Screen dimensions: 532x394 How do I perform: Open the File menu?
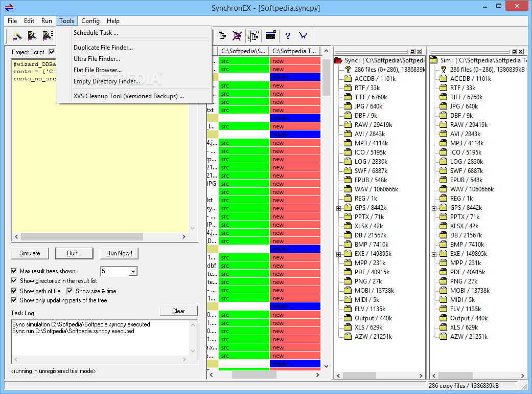(x=12, y=20)
